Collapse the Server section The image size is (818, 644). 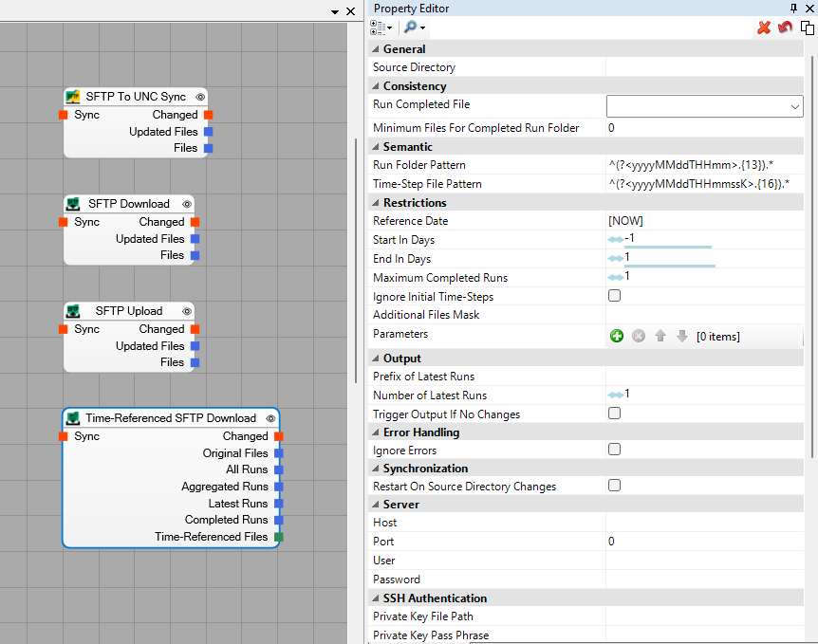[376, 505]
